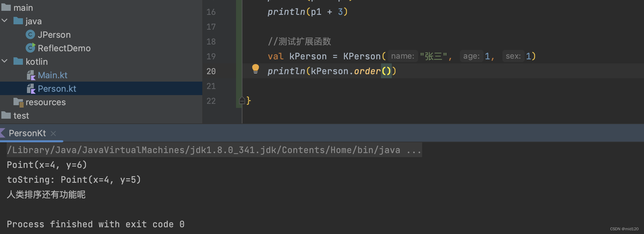The height and width of the screenshot is (234, 644).
Task: Select the main folder
Action: [x=23, y=7]
